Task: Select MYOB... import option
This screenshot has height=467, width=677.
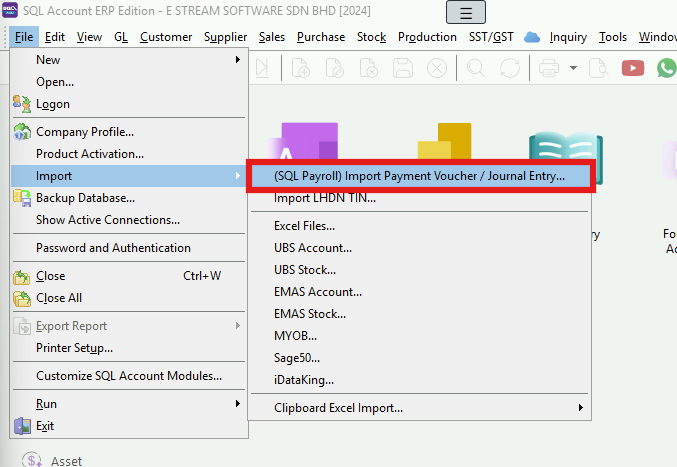Action: tap(420, 336)
